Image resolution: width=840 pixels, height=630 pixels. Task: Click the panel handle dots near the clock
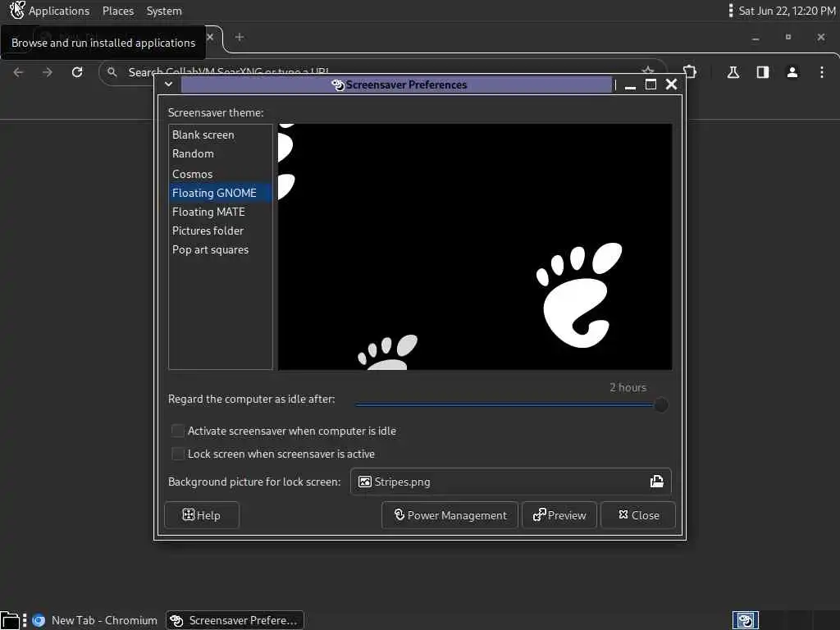tap(731, 11)
